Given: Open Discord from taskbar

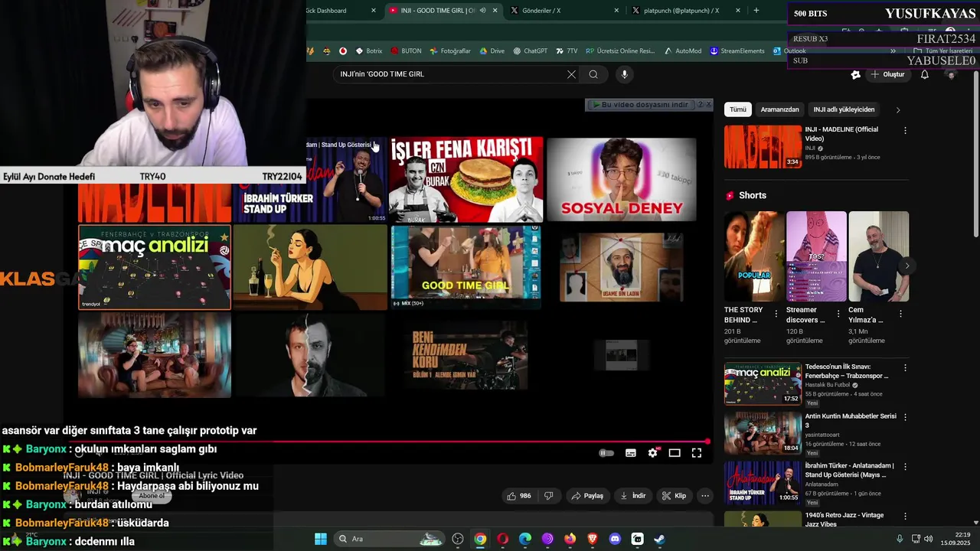Looking at the screenshot, I should 615,539.
